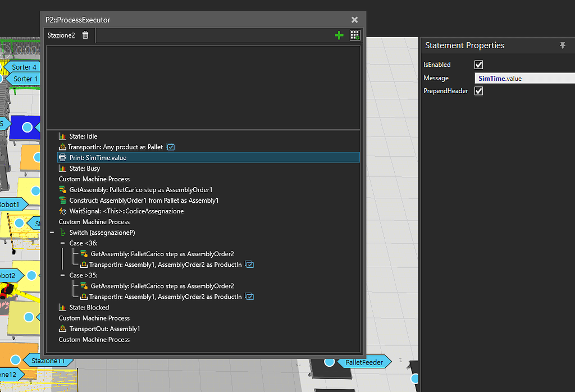Click the WaitSignal lightning bolt icon
The height and width of the screenshot is (392, 575).
point(62,211)
